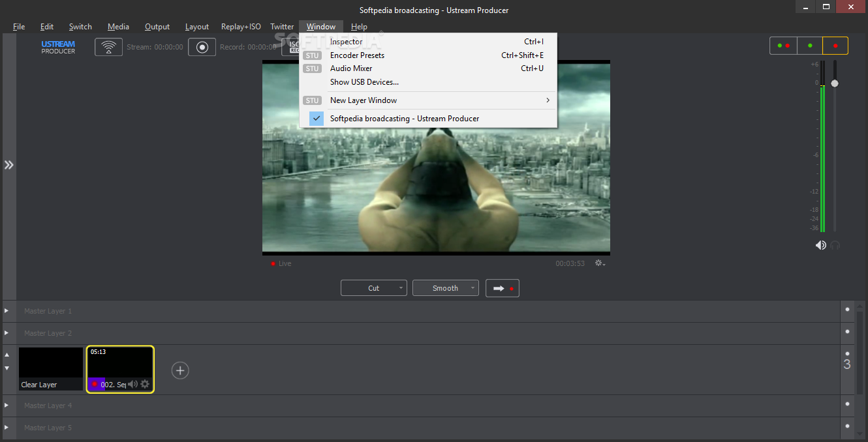Click the go-live arrow transition button
This screenshot has width=868, height=442.
(x=503, y=288)
